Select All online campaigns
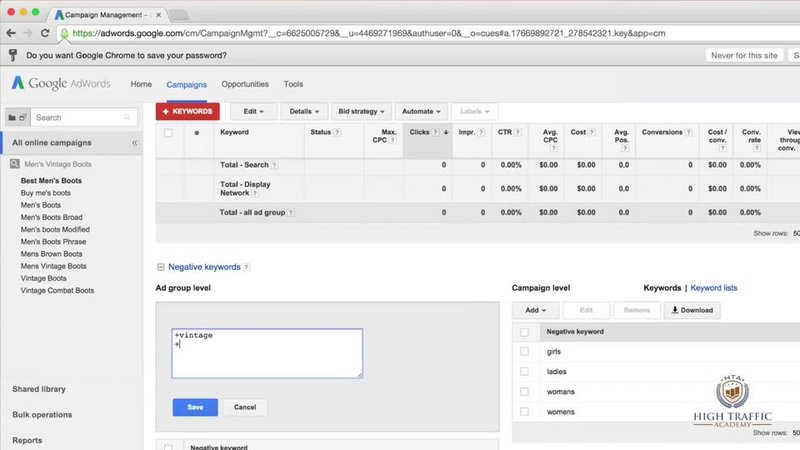 pyautogui.click(x=52, y=143)
